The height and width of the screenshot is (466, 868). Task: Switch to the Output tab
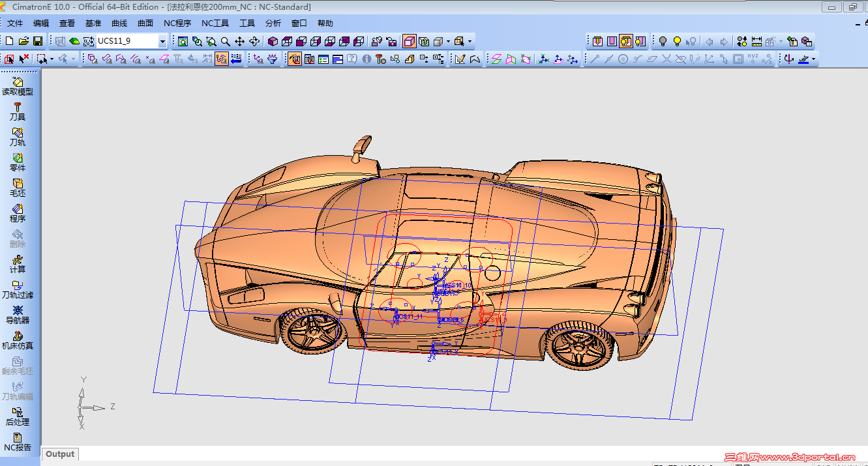tap(60, 454)
